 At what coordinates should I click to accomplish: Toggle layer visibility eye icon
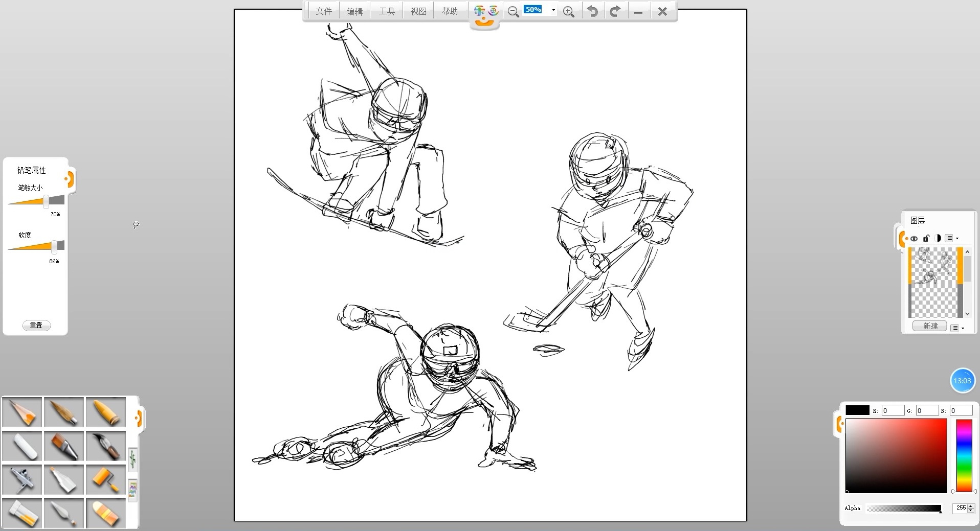(914, 238)
